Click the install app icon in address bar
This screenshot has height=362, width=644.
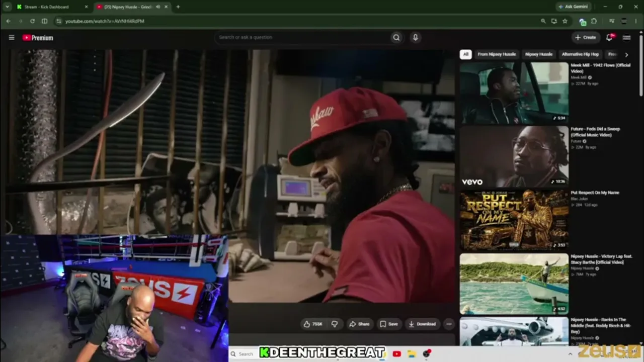click(554, 21)
